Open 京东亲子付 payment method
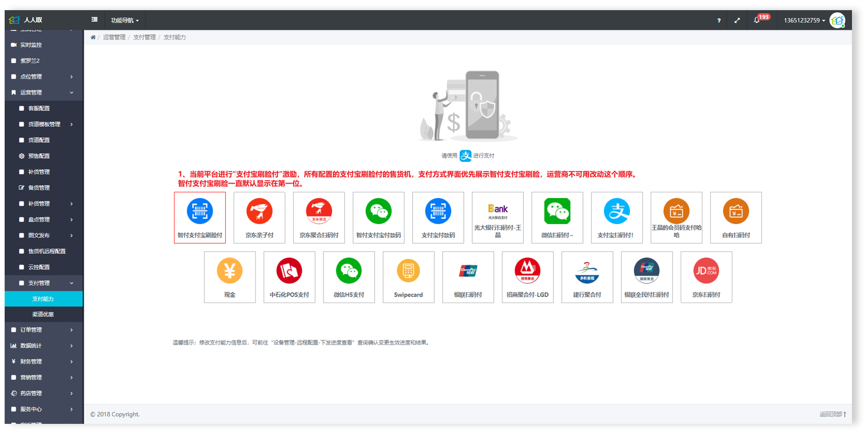 coord(259,218)
